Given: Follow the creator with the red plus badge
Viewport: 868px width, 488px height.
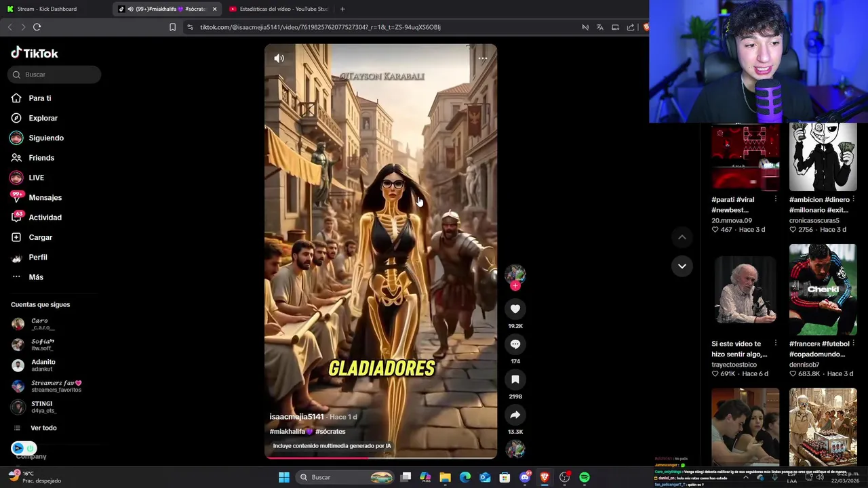Looking at the screenshot, I should click(x=515, y=286).
